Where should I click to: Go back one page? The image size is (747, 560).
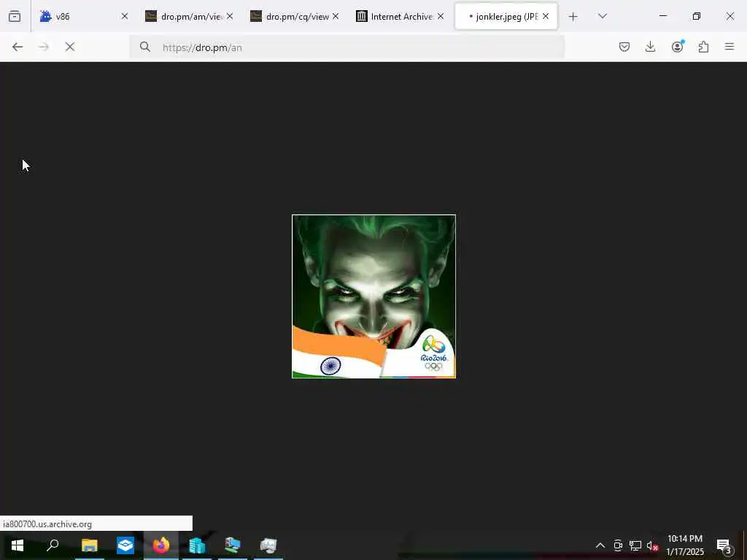pyautogui.click(x=18, y=47)
